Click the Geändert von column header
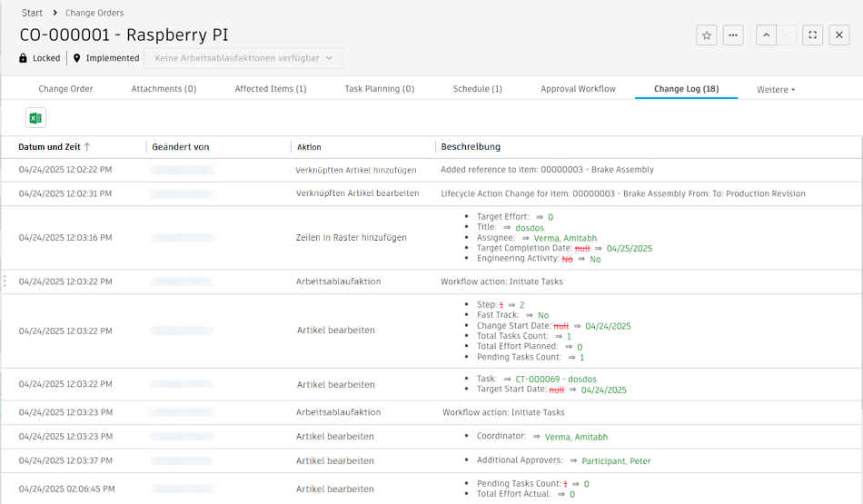 (x=181, y=147)
